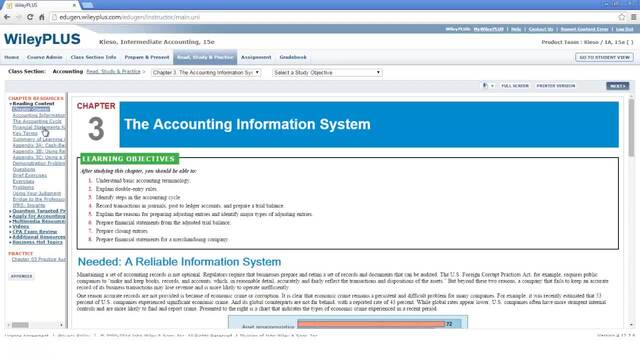
Task: Collapse the Reading Content tree section
Action: [x=11, y=104]
